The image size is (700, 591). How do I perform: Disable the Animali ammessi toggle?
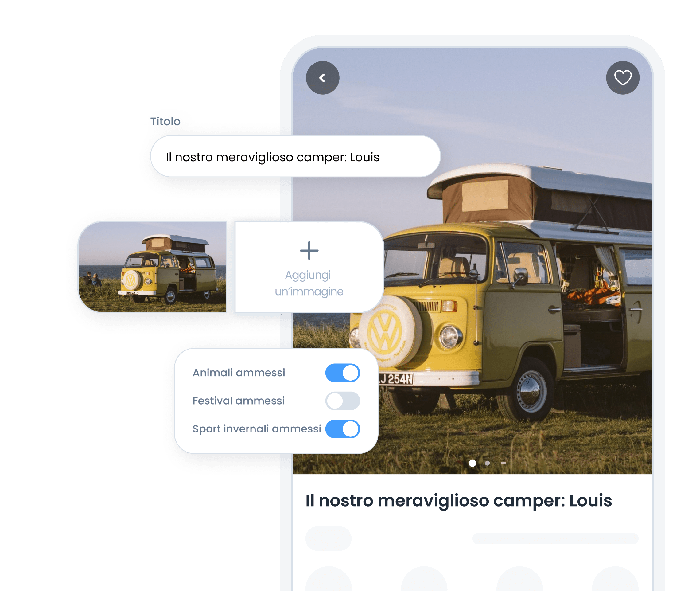click(342, 373)
